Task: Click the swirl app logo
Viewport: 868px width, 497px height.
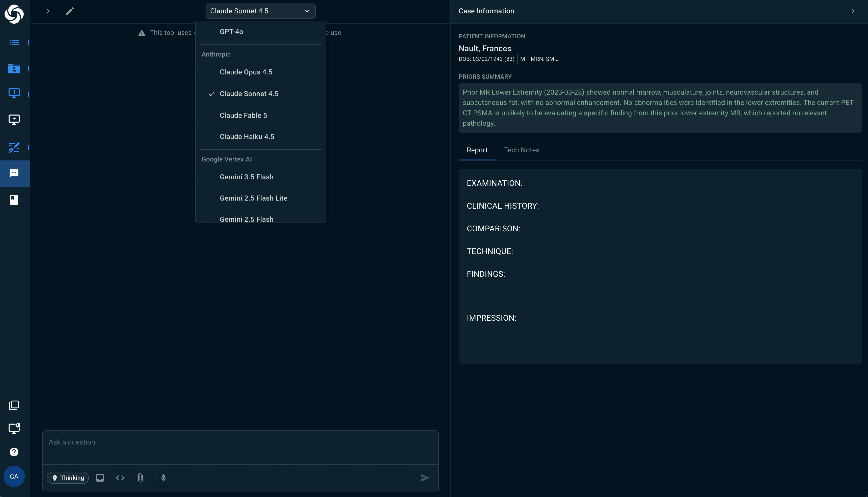Action: (x=14, y=14)
